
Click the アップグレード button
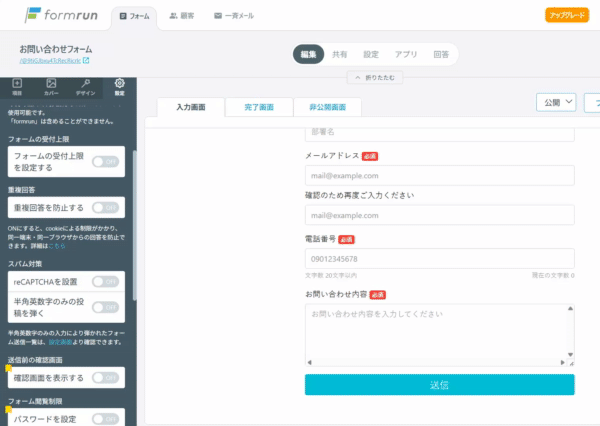tap(566, 15)
